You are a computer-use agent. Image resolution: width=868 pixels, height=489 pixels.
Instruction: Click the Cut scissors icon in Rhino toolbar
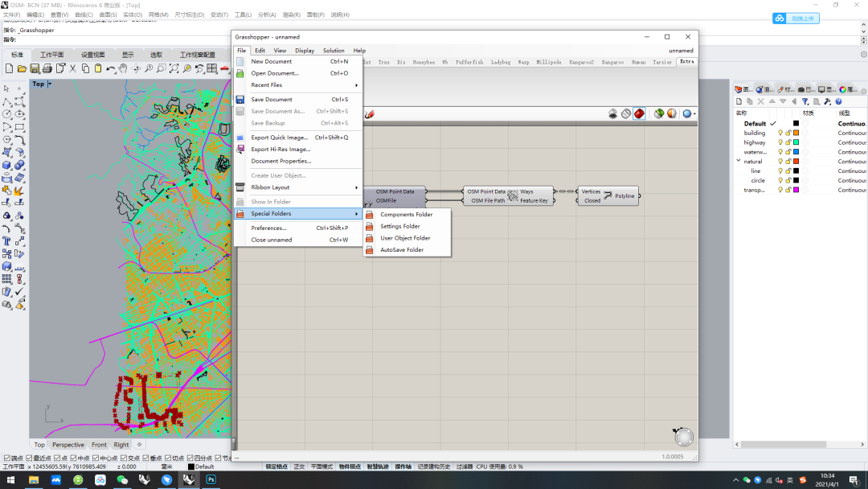click(x=72, y=68)
